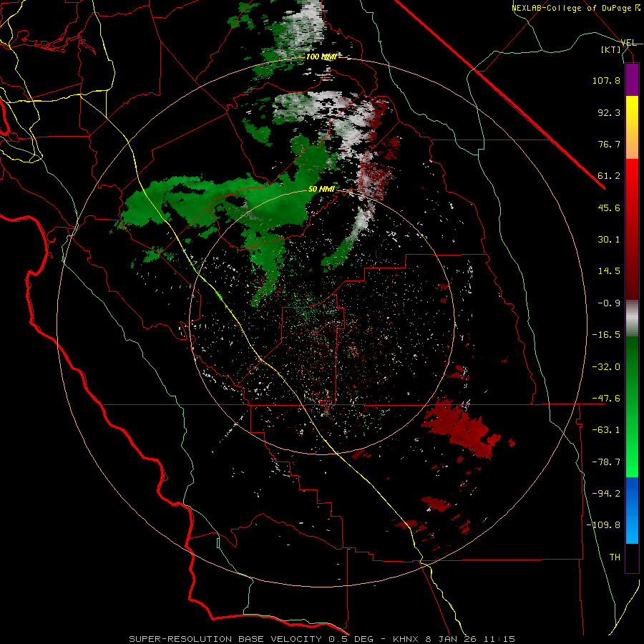Select the black TH color bar segment
The height and width of the screenshot is (644, 644).
pyautogui.click(x=632, y=559)
